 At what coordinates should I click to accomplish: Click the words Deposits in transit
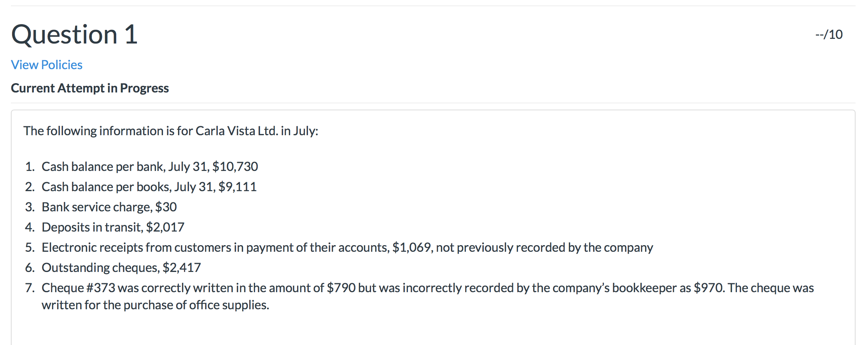(x=92, y=227)
